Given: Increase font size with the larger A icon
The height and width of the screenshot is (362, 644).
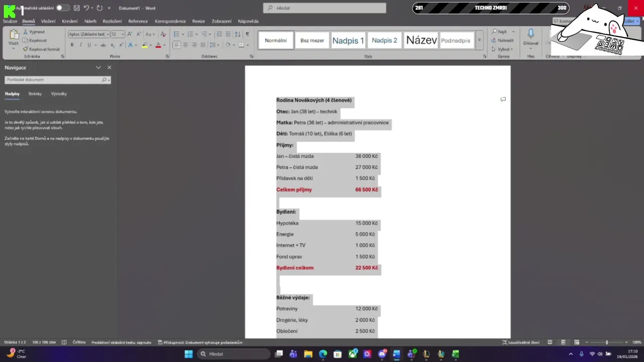Looking at the screenshot, I should [x=130, y=34].
